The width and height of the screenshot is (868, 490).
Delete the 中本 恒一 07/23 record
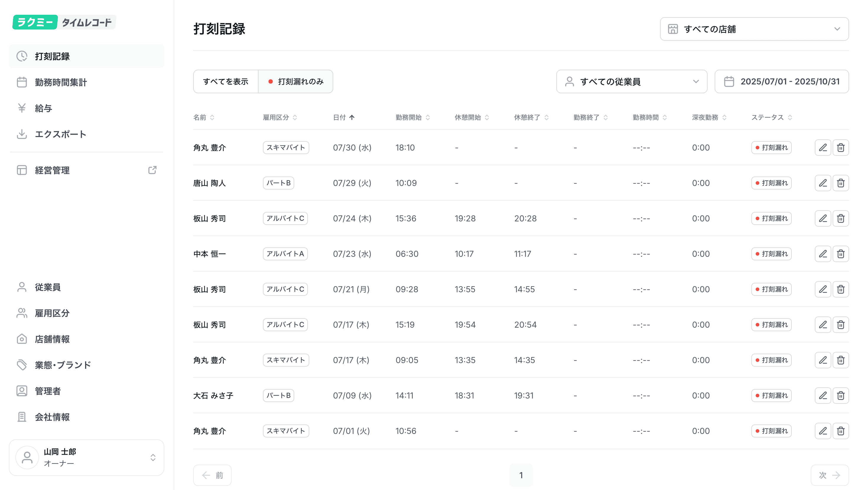pyautogui.click(x=840, y=254)
